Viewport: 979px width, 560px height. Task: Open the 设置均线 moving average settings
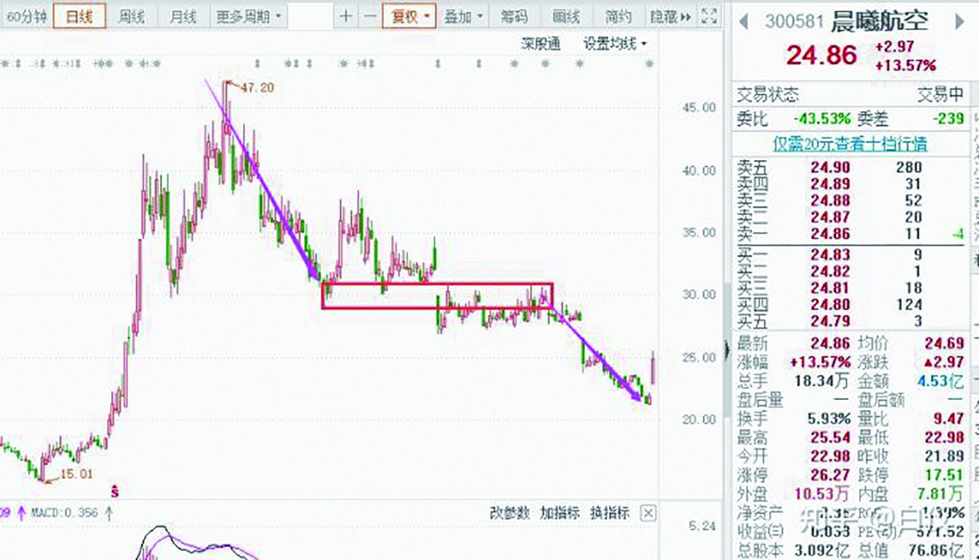[609, 44]
